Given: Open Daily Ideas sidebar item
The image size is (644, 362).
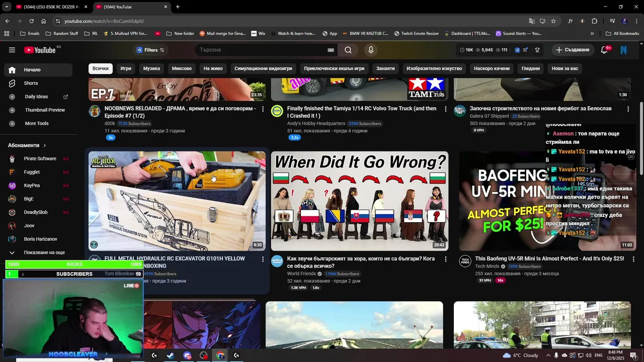Looking at the screenshot, I should pyautogui.click(x=38, y=97).
